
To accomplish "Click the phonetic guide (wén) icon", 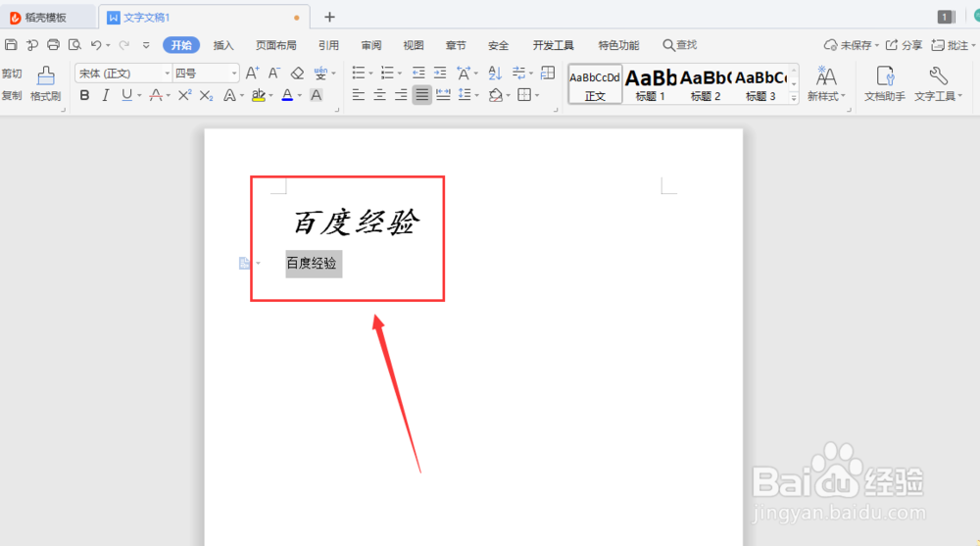I will pyautogui.click(x=320, y=74).
